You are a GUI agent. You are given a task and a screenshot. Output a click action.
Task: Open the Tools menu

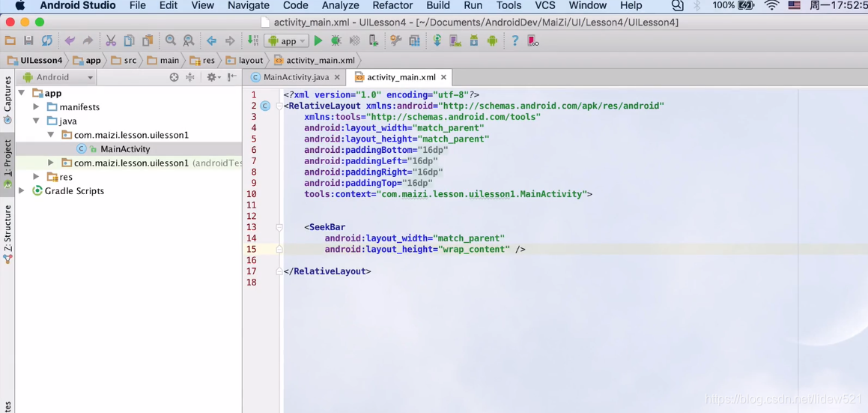509,5
